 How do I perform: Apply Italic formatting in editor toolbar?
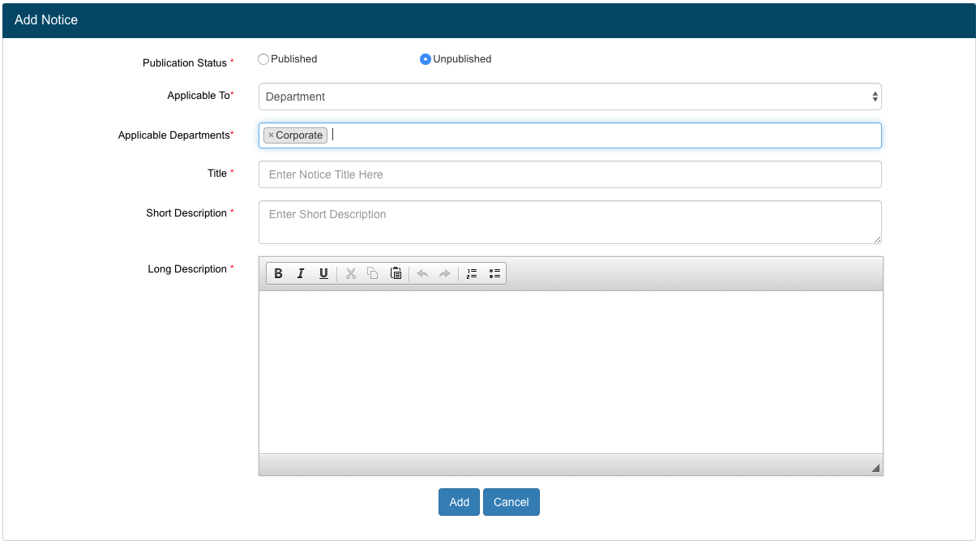point(301,274)
